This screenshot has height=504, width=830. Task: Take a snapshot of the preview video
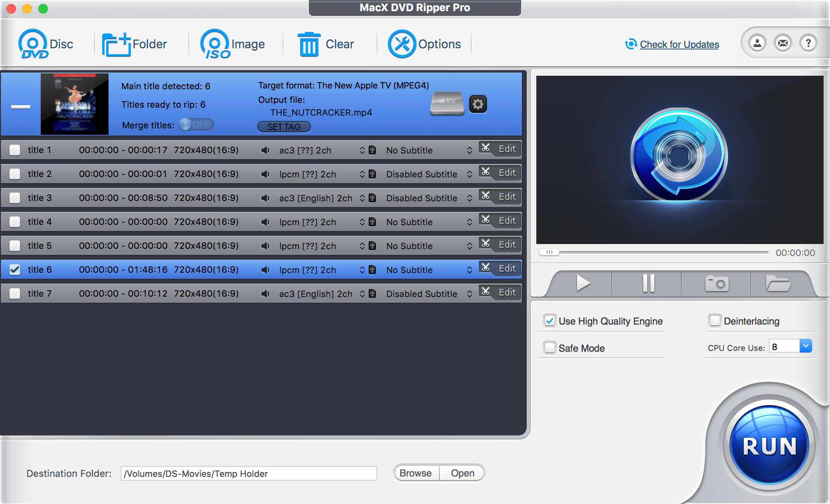pos(717,283)
